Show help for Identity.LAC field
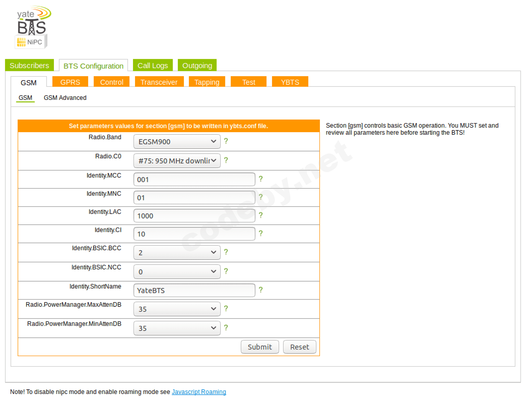532x398 pixels. 261,215
